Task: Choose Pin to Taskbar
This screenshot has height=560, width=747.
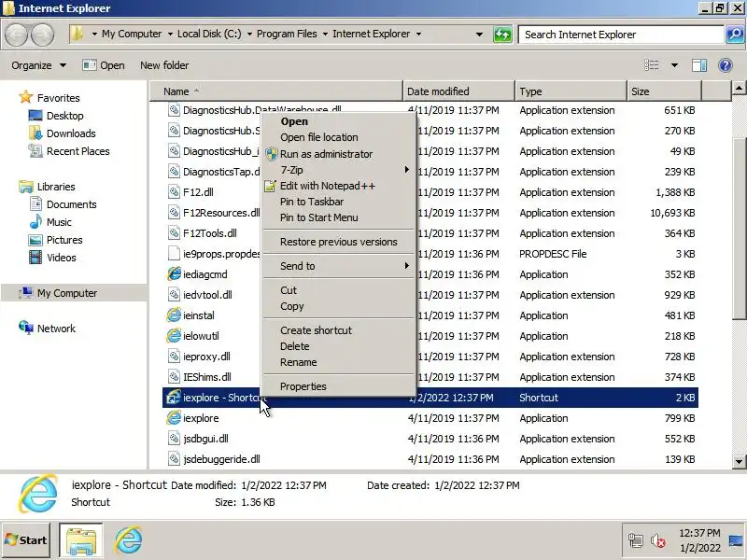Action: click(338, 202)
